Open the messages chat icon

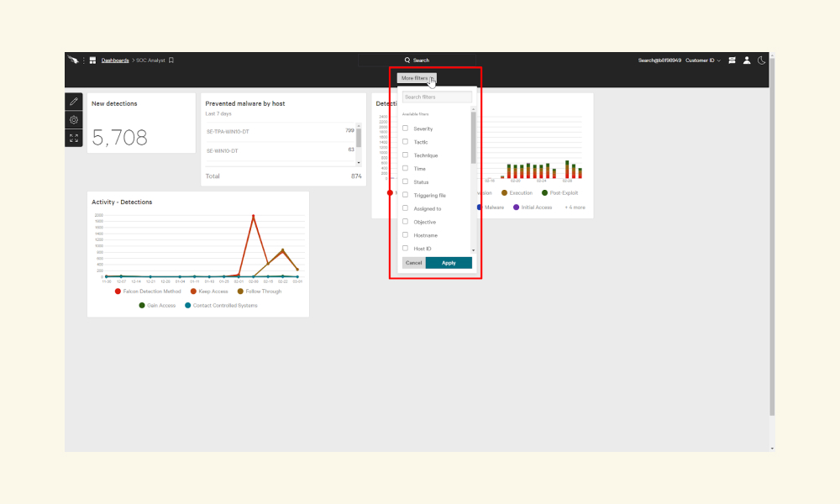732,60
